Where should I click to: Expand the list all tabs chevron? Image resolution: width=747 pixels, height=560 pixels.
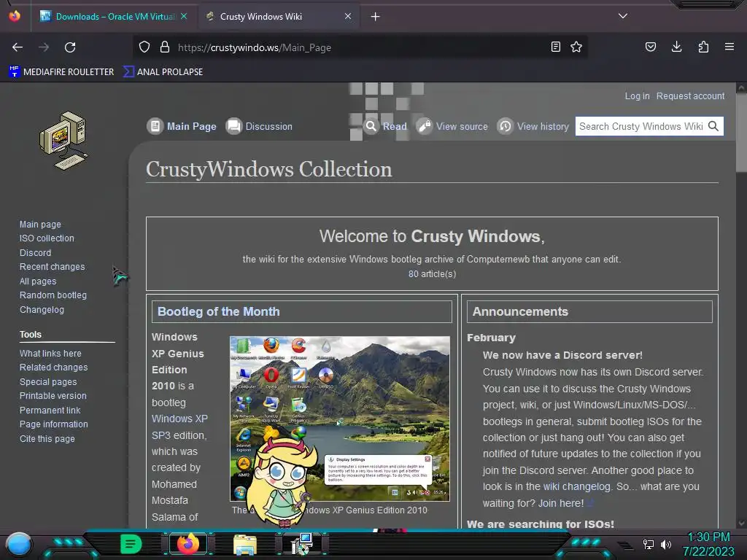click(623, 16)
